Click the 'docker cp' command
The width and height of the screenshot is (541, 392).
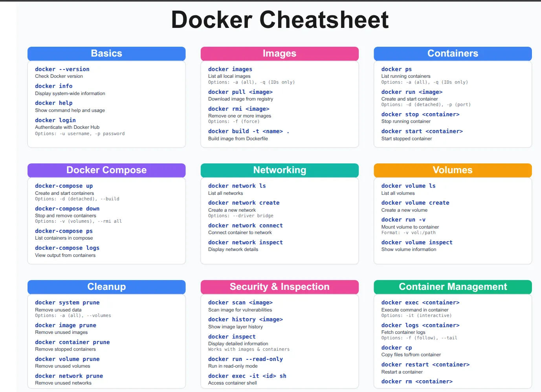[397, 348]
